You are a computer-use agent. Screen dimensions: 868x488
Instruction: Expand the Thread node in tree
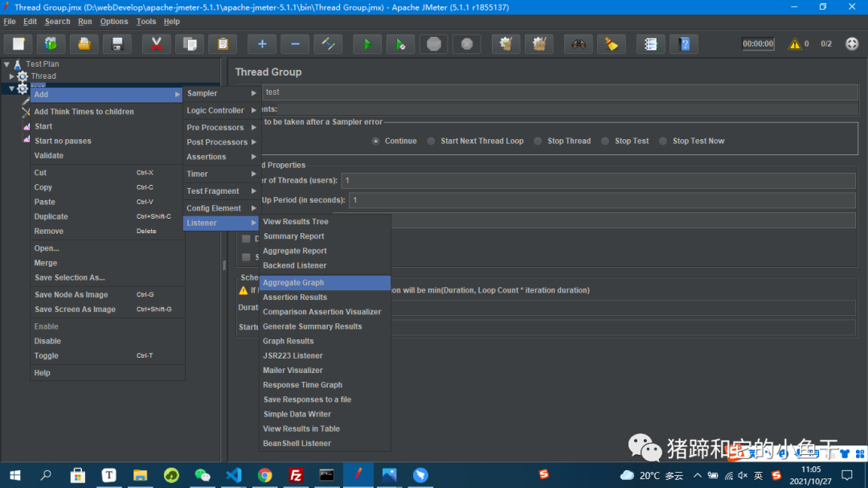(11, 76)
